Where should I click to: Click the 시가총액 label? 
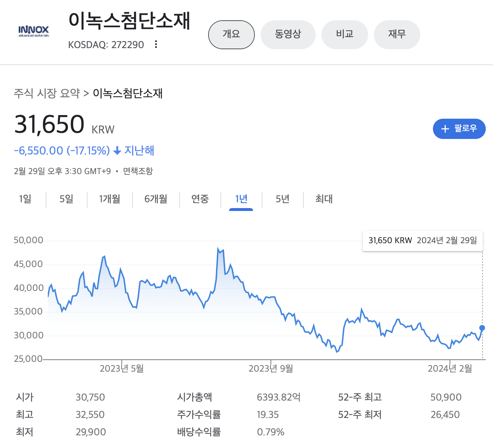click(x=195, y=397)
